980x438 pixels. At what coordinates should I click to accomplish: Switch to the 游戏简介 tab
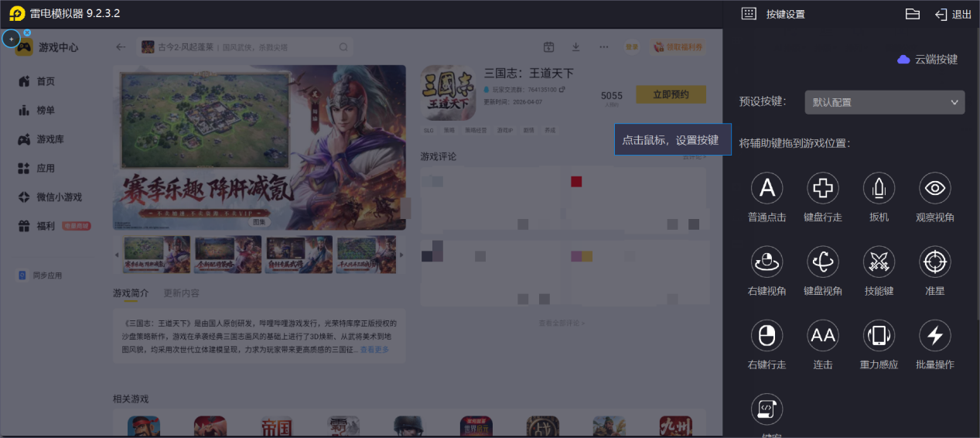131,293
